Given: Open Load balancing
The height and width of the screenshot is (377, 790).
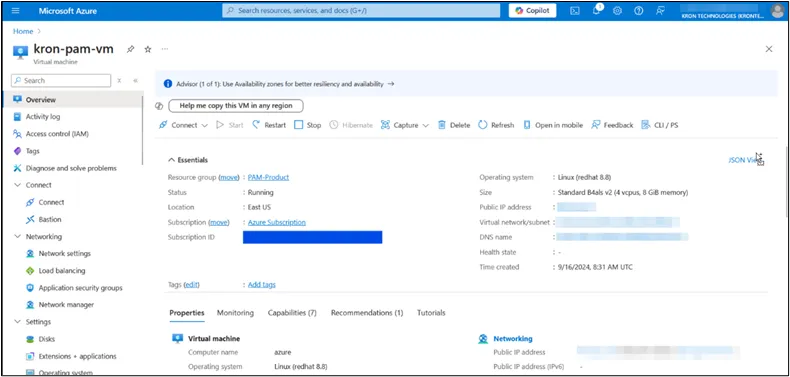Looking at the screenshot, I should [x=62, y=271].
